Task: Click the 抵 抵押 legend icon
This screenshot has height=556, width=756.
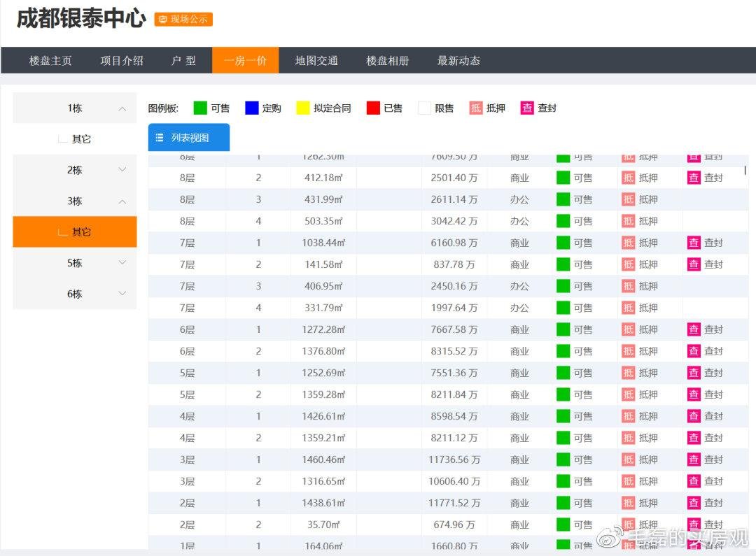Action: (x=476, y=108)
